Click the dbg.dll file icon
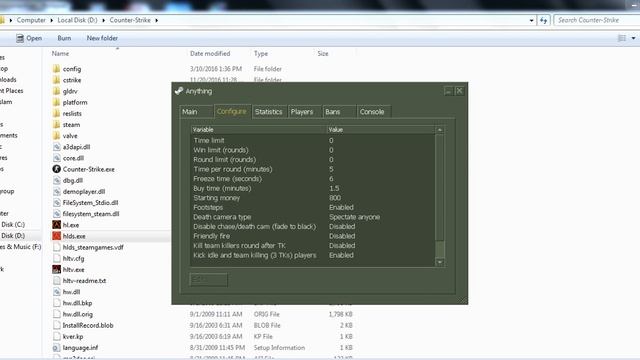 pyautogui.click(x=56, y=180)
